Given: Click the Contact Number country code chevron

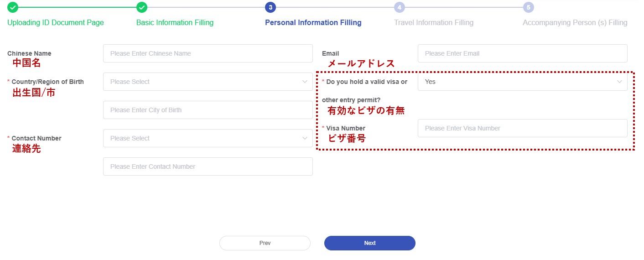Looking at the screenshot, I should pos(305,138).
